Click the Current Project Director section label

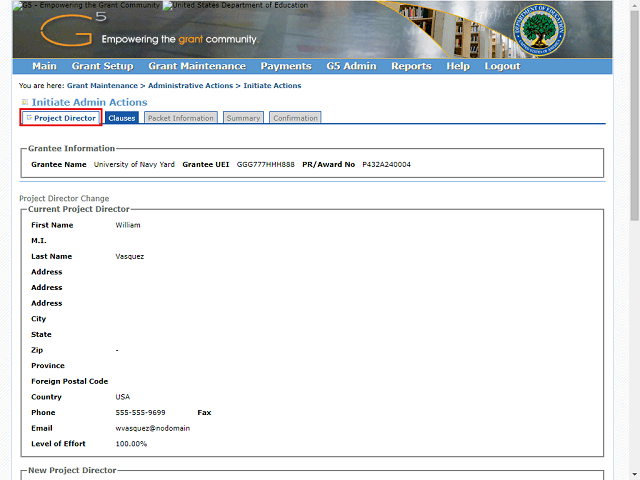coord(79,209)
